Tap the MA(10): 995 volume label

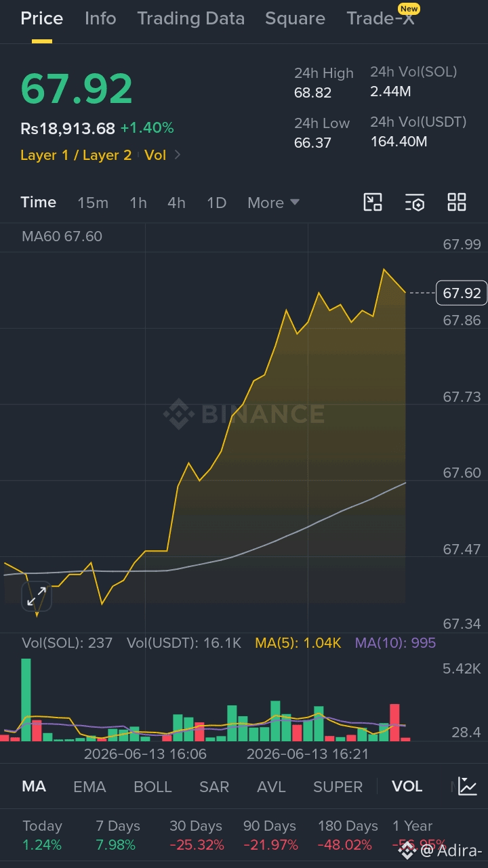click(396, 642)
